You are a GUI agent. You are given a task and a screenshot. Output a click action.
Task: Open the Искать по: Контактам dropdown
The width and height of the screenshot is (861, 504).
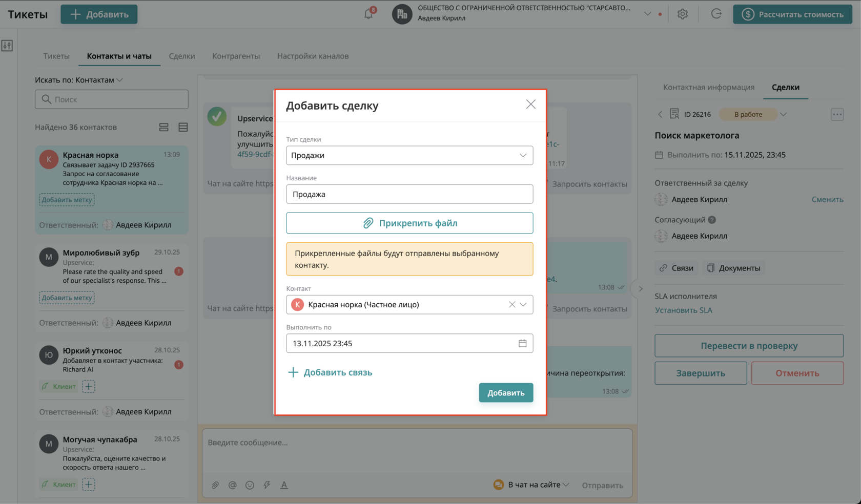79,80
